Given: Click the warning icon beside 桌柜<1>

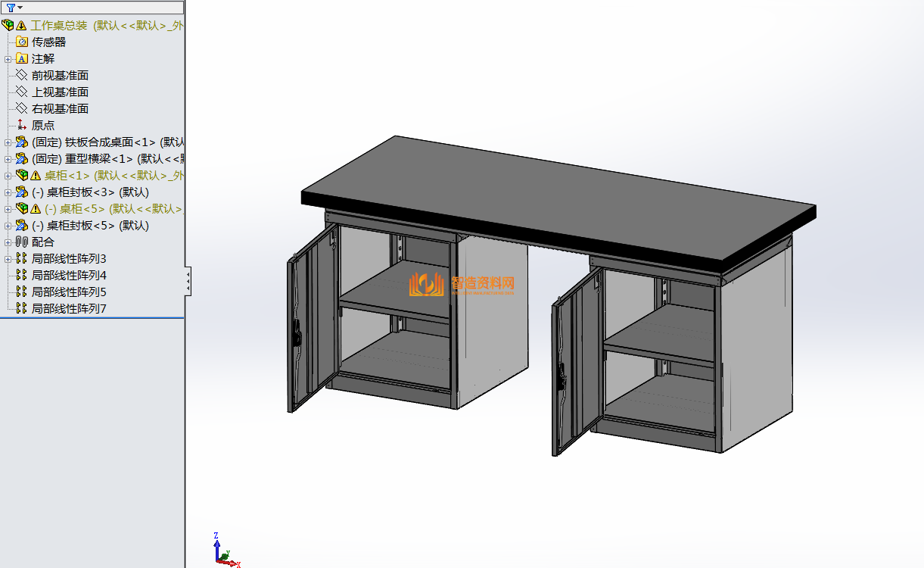Looking at the screenshot, I should pyautogui.click(x=36, y=176).
